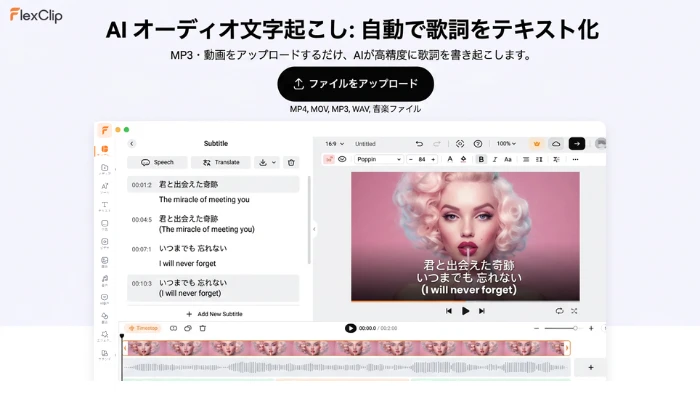Play the preview below the video
The width and height of the screenshot is (700, 400).
pos(465,311)
